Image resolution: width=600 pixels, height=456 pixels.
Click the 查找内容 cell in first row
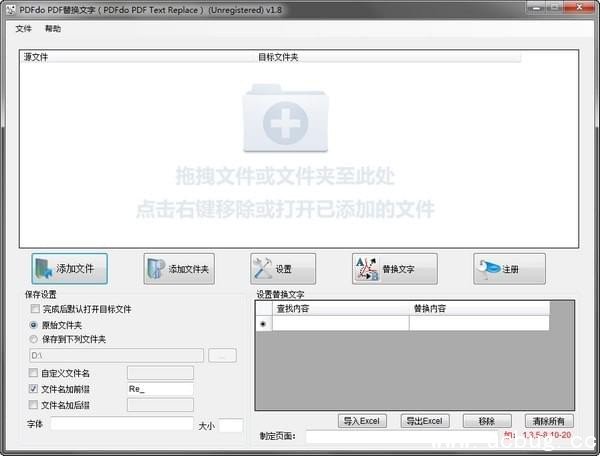point(340,324)
